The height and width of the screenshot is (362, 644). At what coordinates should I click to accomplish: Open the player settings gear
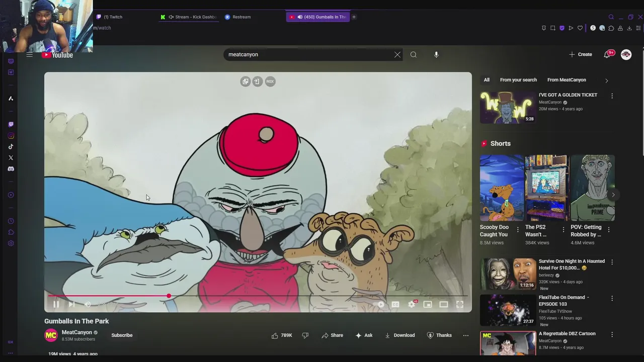[x=412, y=304]
